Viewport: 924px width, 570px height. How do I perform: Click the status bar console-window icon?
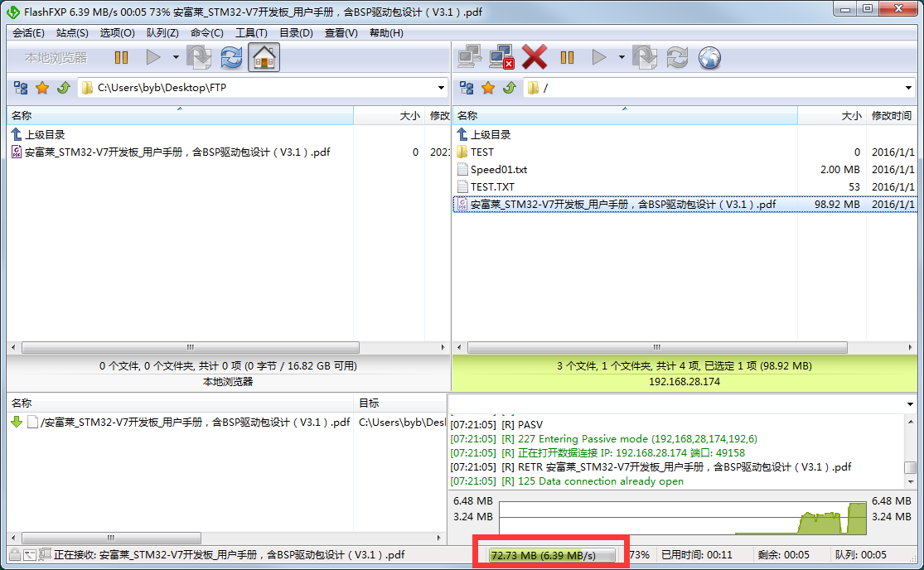tap(30, 555)
